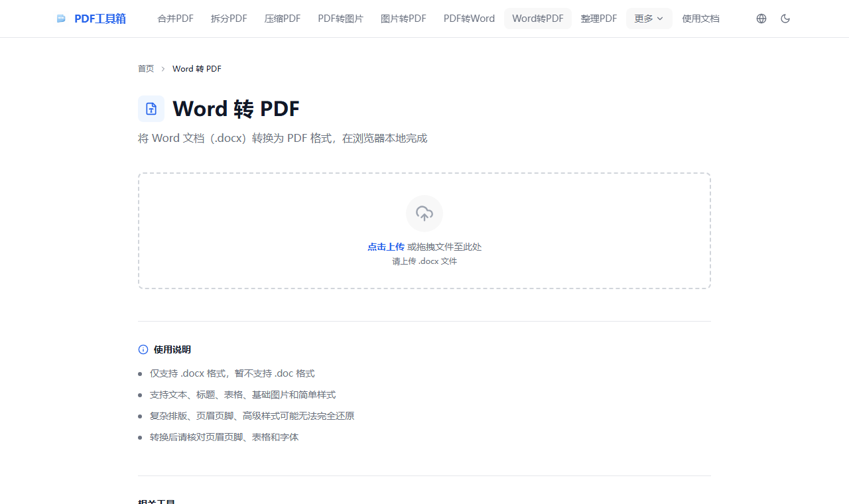Navigate to PDF转Word
The height and width of the screenshot is (504, 849).
point(469,19)
